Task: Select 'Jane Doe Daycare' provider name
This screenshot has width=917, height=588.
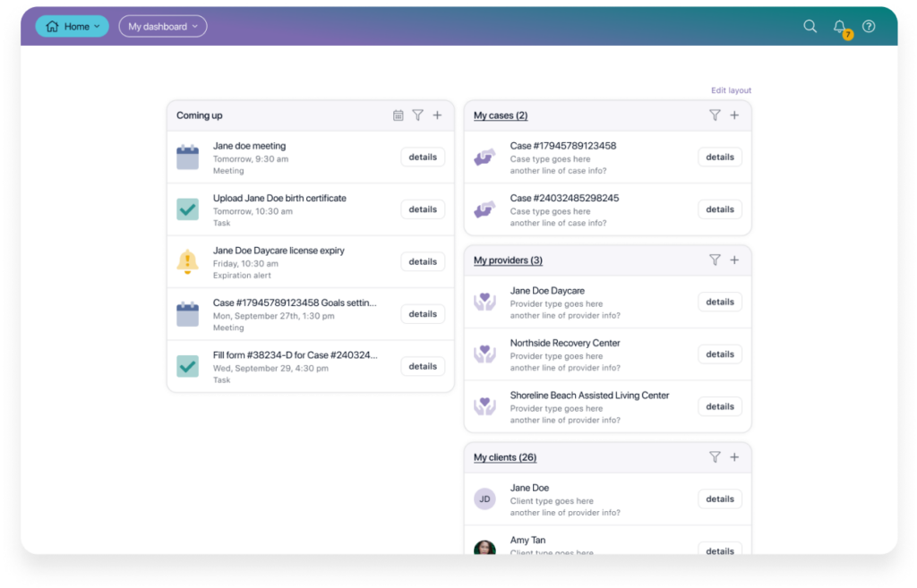Action: pos(547,291)
